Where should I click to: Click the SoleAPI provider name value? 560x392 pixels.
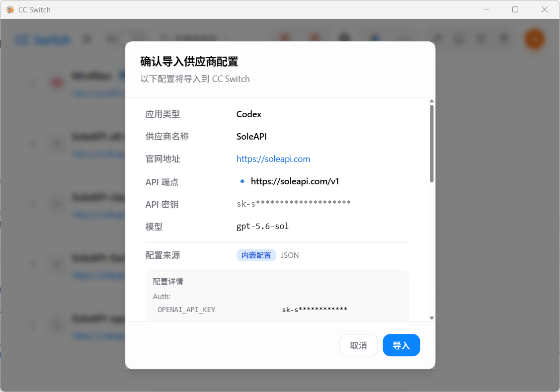coord(251,136)
